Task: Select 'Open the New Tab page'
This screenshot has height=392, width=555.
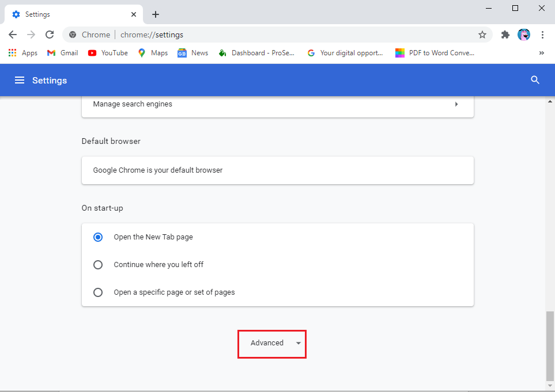Action: pos(98,237)
